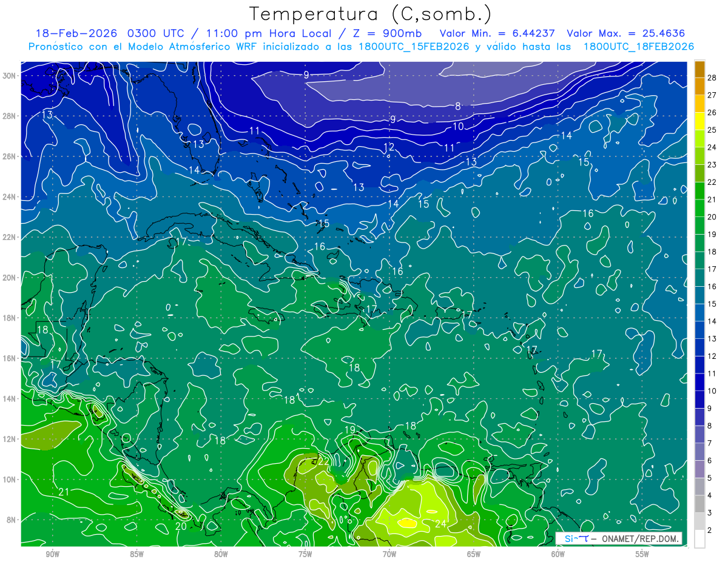
Task: Click the '18N' latitude axis label
Action: [10, 318]
